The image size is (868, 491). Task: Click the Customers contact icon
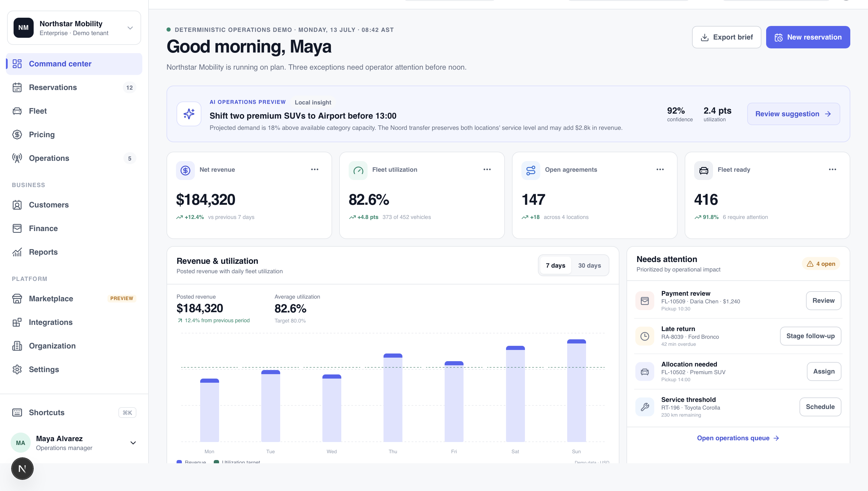point(17,205)
